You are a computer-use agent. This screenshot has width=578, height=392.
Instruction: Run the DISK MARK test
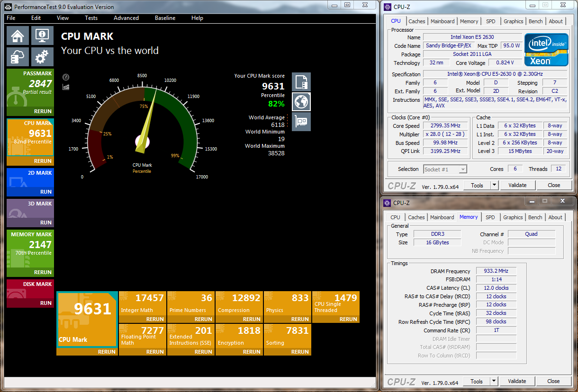[46, 303]
